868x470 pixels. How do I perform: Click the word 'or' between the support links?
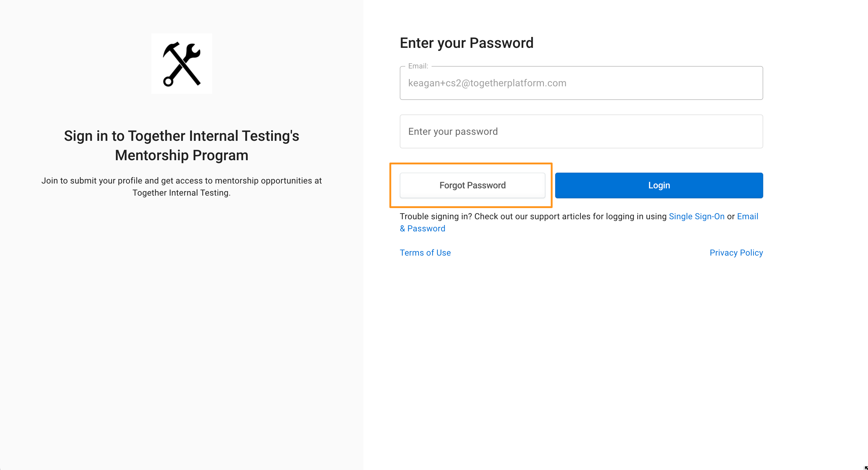[731, 217]
